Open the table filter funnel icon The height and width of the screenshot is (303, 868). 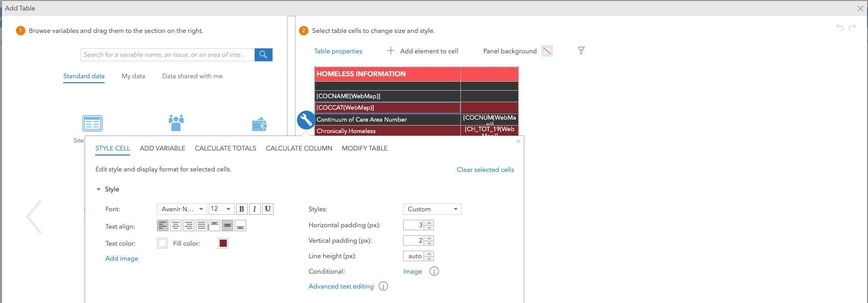[x=581, y=51]
